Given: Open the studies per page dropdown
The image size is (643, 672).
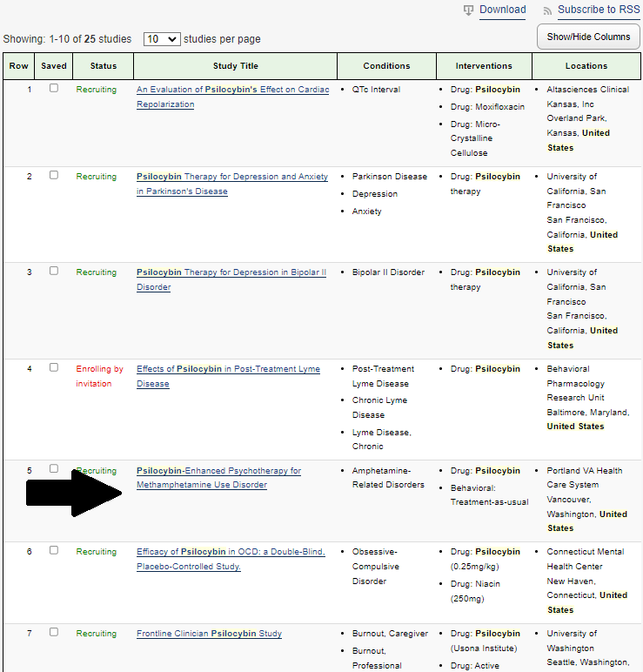Looking at the screenshot, I should pos(162,39).
